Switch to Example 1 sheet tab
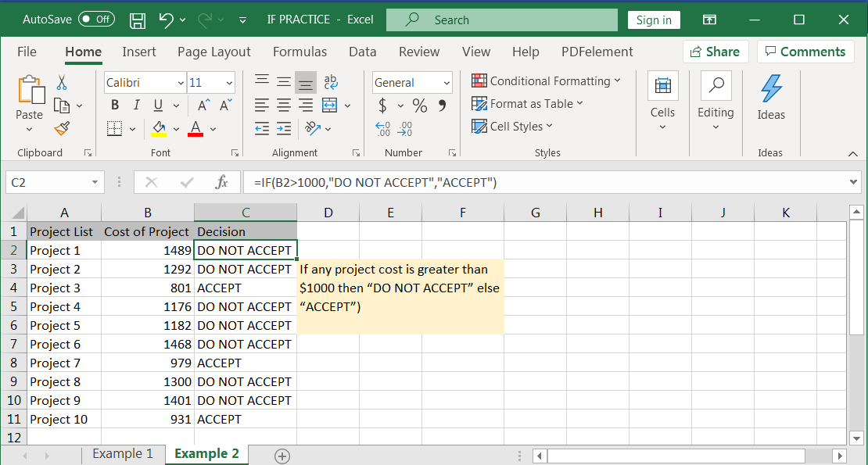 [122, 454]
